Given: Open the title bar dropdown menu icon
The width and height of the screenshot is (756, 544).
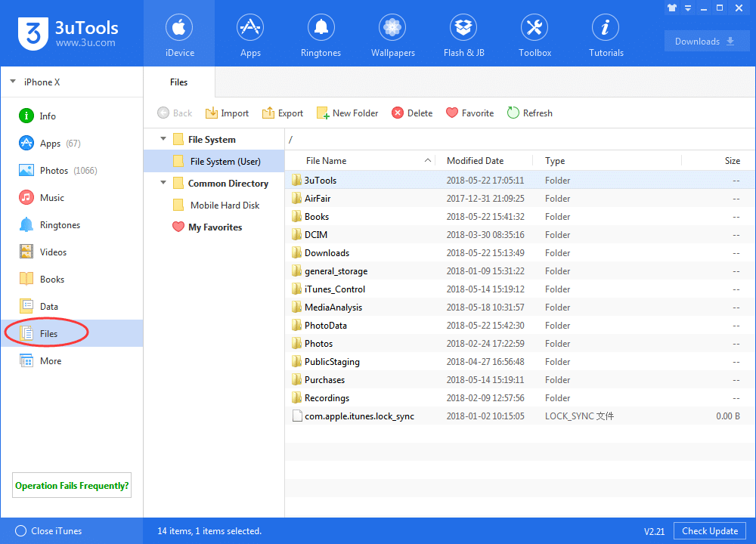Looking at the screenshot, I should [x=688, y=8].
